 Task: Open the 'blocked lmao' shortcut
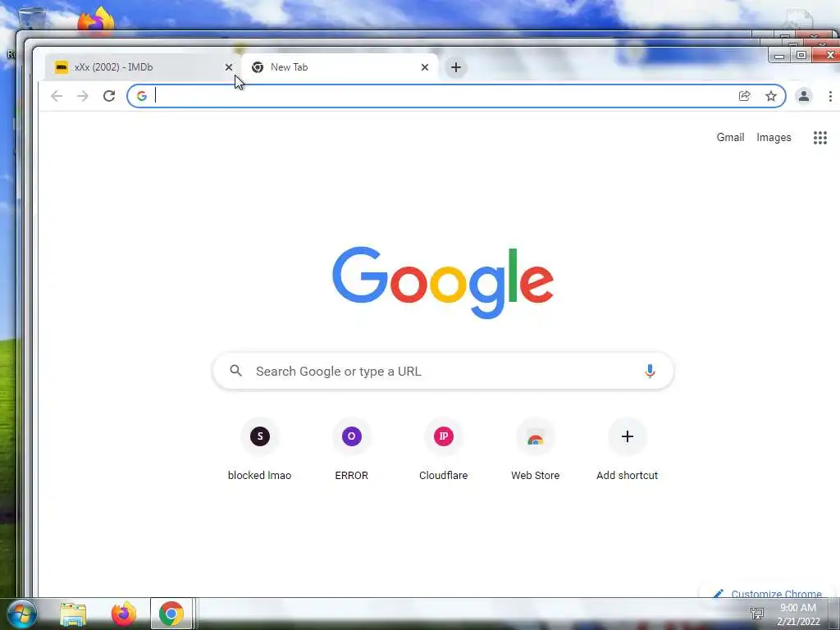(x=260, y=450)
